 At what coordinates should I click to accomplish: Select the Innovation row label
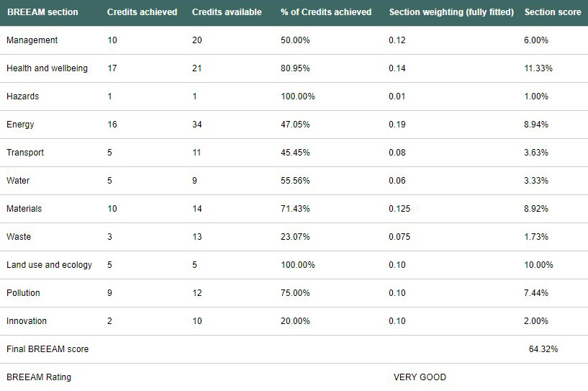pyautogui.click(x=27, y=321)
